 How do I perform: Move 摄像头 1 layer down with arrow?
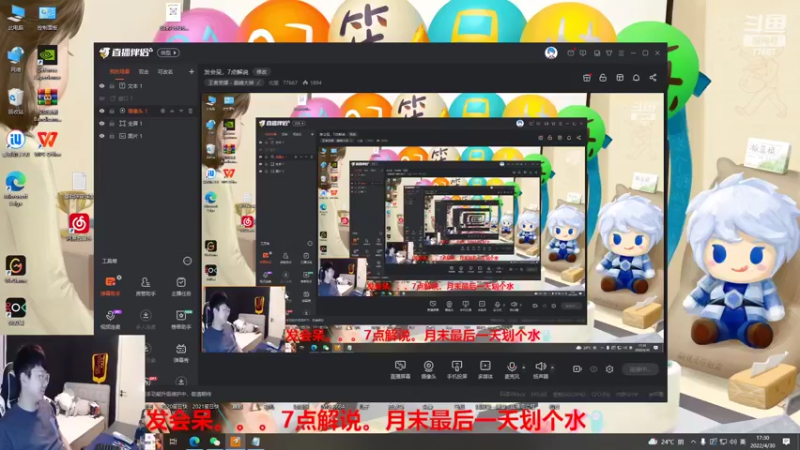click(181, 111)
